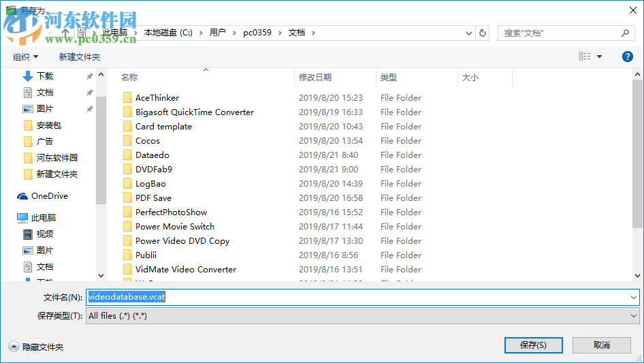
Task: Expand breadcrumb arrow after 文档
Action: pos(313,33)
